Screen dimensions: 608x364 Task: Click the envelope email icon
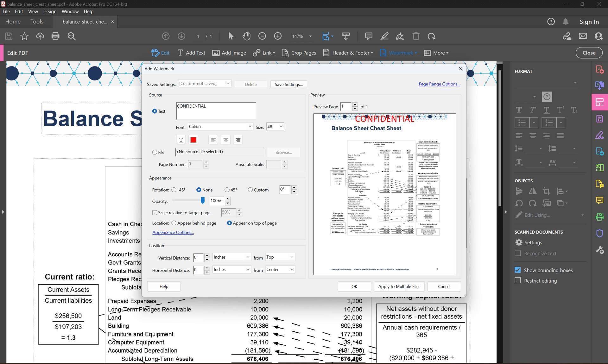pyautogui.click(x=583, y=36)
